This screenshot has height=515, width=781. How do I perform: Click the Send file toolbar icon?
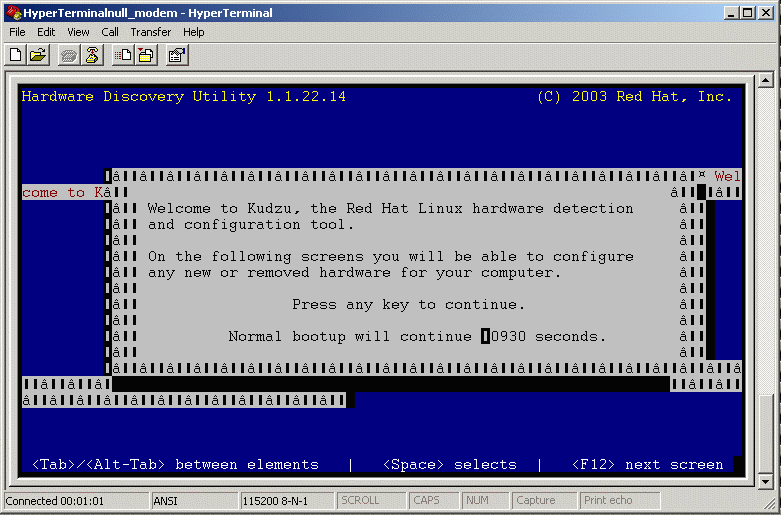[x=123, y=55]
